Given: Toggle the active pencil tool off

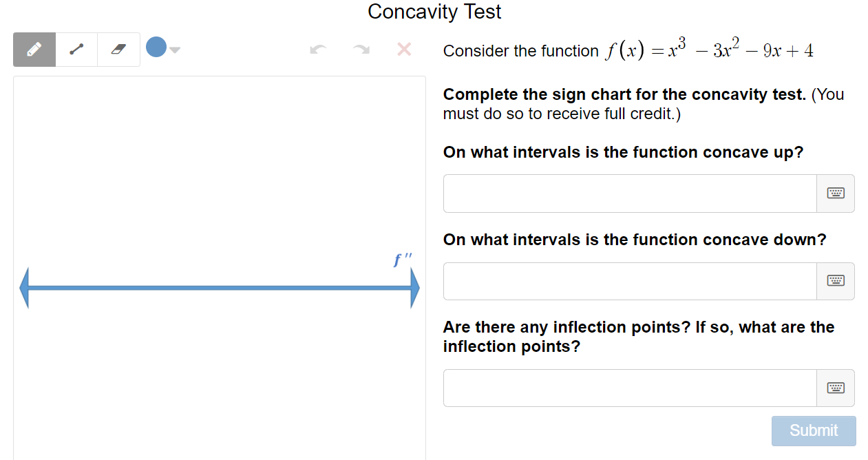Looking at the screenshot, I should 33,49.
